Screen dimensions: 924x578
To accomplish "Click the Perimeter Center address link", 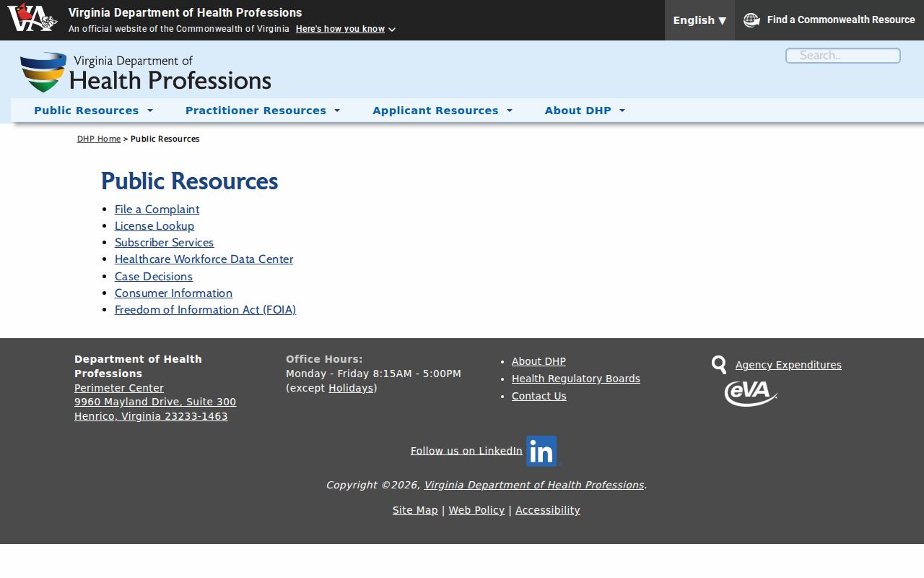I will point(119,388).
